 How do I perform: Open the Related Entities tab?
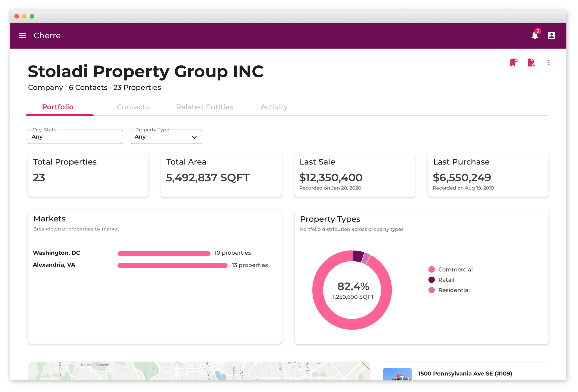coord(204,107)
